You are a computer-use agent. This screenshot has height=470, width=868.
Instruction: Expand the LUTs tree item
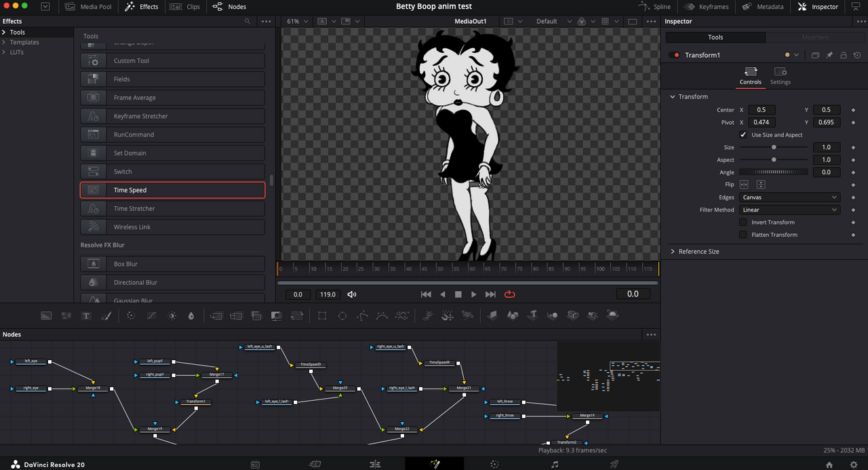(x=4, y=52)
